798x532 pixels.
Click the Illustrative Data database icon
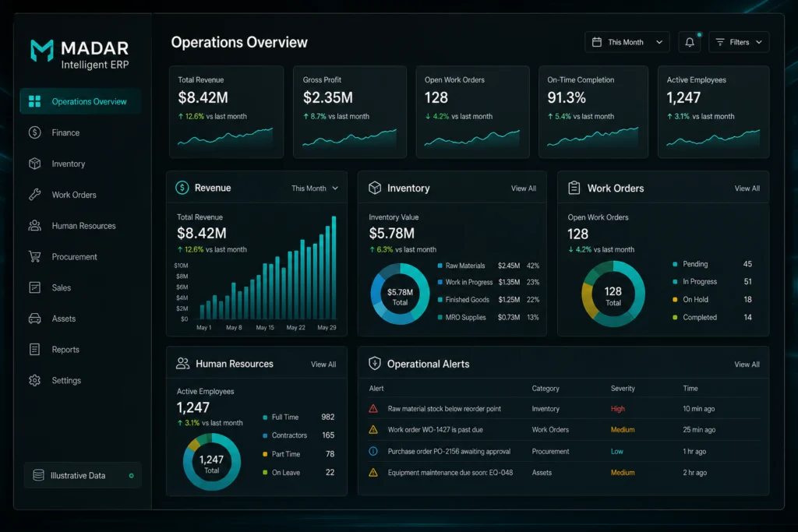pos(39,475)
